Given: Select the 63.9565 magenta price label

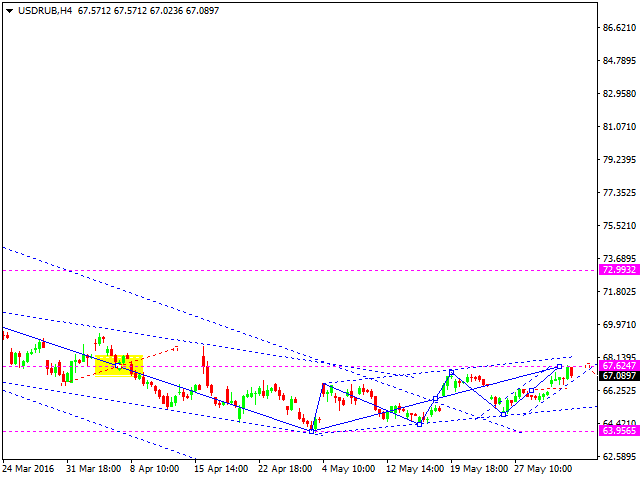Looking at the screenshot, I should 619,431.
